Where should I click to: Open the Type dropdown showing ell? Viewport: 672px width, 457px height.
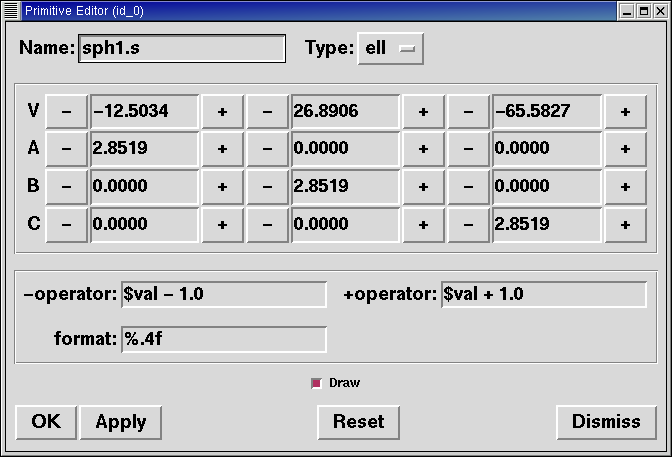coord(390,48)
